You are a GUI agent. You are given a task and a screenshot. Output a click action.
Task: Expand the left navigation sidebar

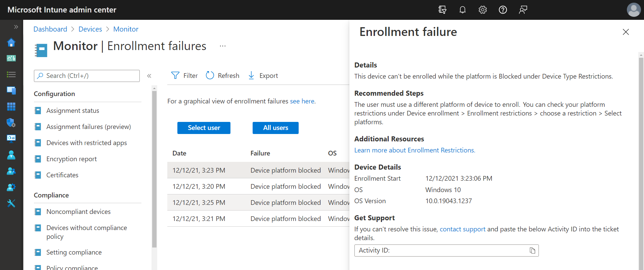point(16,27)
